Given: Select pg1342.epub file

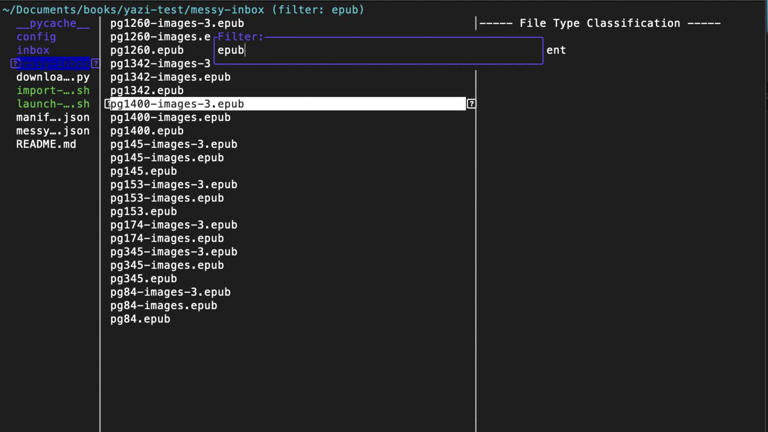Looking at the screenshot, I should coord(146,90).
